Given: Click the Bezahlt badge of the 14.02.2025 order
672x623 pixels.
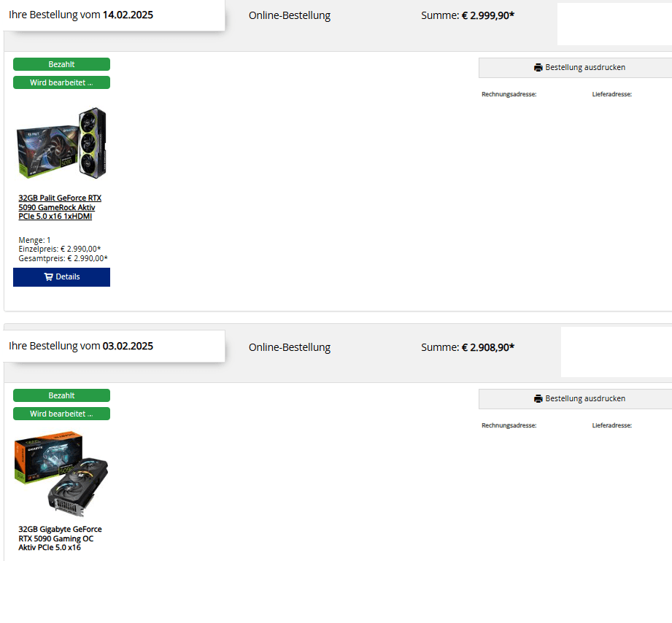Looking at the screenshot, I should pos(61,64).
